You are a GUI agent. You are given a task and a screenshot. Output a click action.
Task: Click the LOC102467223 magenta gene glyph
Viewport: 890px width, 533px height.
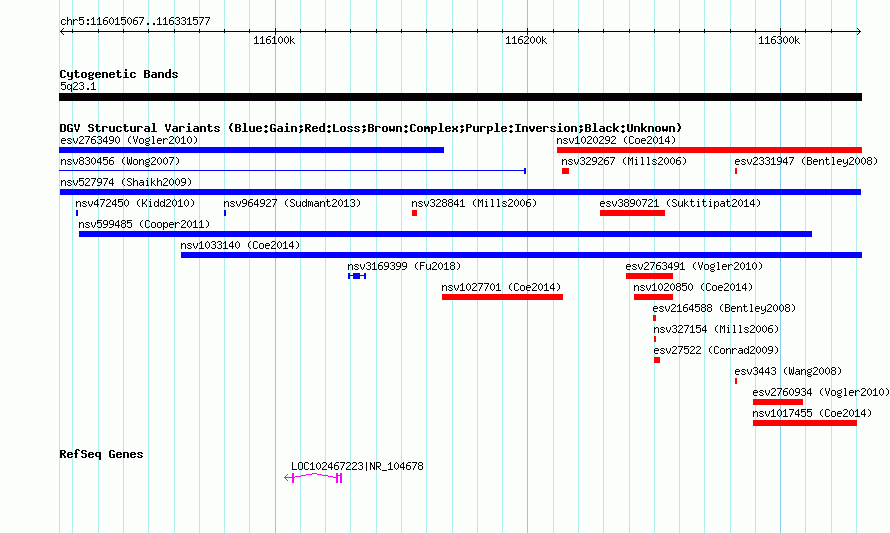[x=313, y=478]
